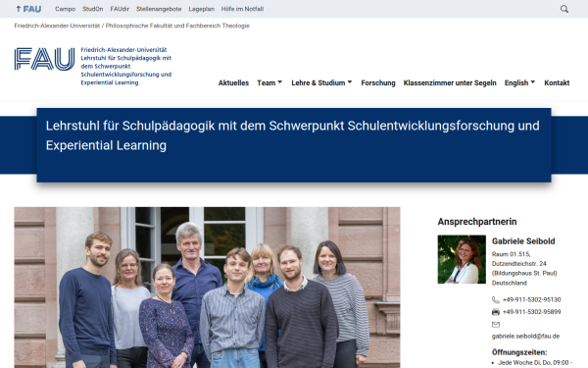Screen dimensions: 588x368
Task: Expand the Lehre & Studium dropdown
Action: coord(321,82)
